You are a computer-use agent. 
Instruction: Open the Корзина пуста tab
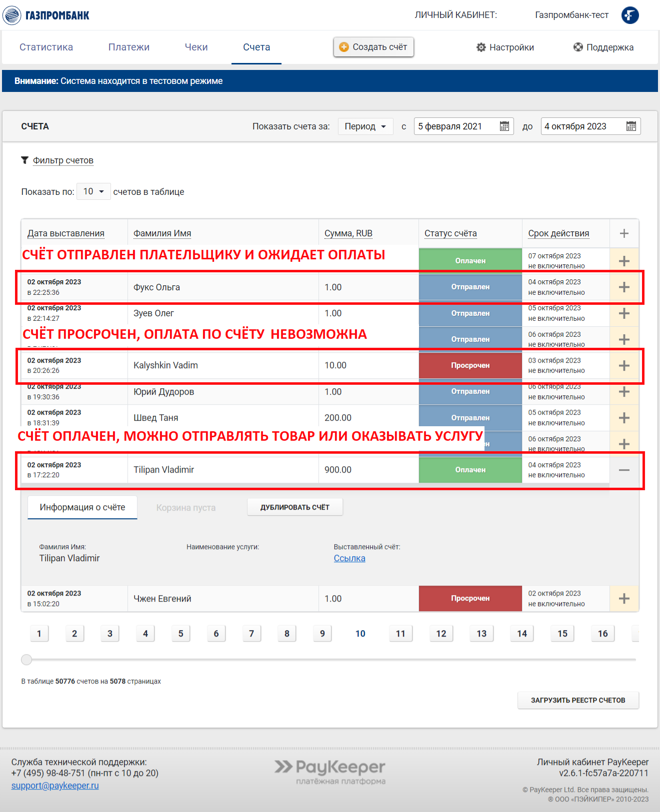tap(186, 508)
